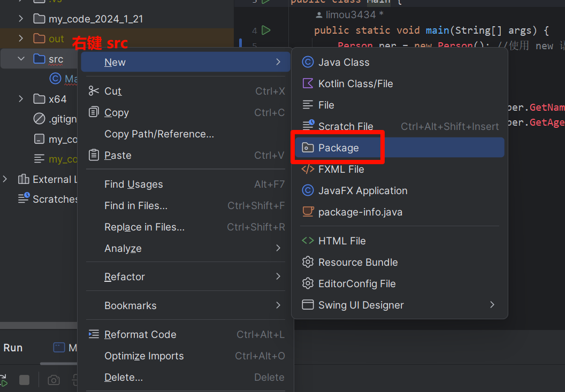565x392 pixels.
Task: Click the Resource Bundle gear icon
Action: click(308, 263)
